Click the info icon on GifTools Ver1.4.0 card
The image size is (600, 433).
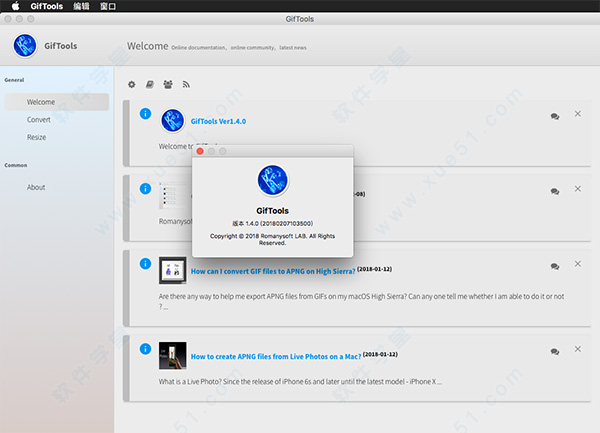coord(145,114)
